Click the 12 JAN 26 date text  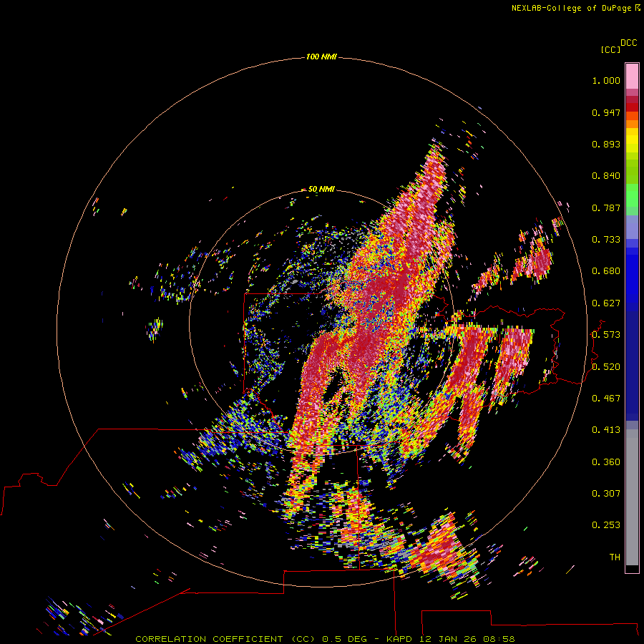click(x=447, y=639)
